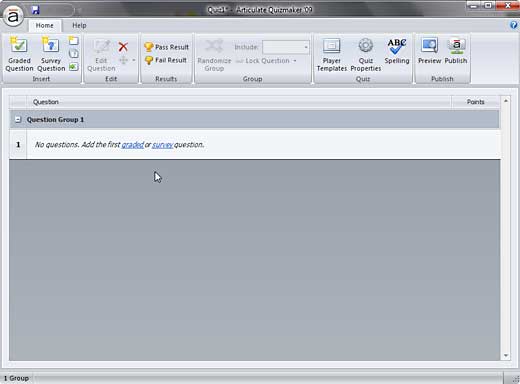The height and width of the screenshot is (384, 520).
Task: Click the Lock Question option
Action: pyautogui.click(x=263, y=61)
